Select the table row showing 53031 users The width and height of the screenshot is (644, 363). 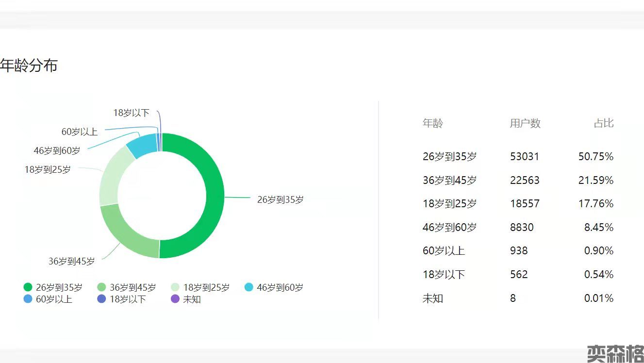(x=518, y=156)
